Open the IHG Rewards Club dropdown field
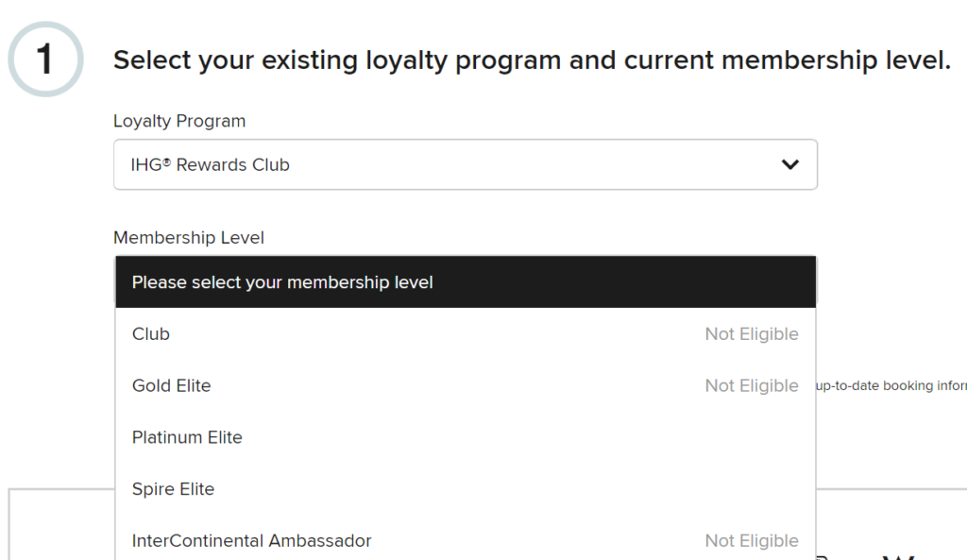This screenshot has width=967, height=560. tap(465, 164)
